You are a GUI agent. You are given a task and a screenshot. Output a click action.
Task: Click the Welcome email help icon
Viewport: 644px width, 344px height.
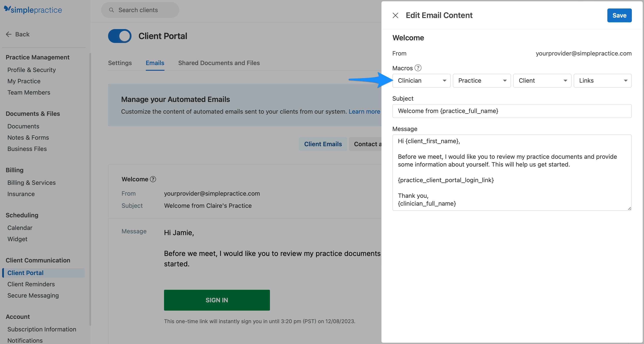point(153,179)
